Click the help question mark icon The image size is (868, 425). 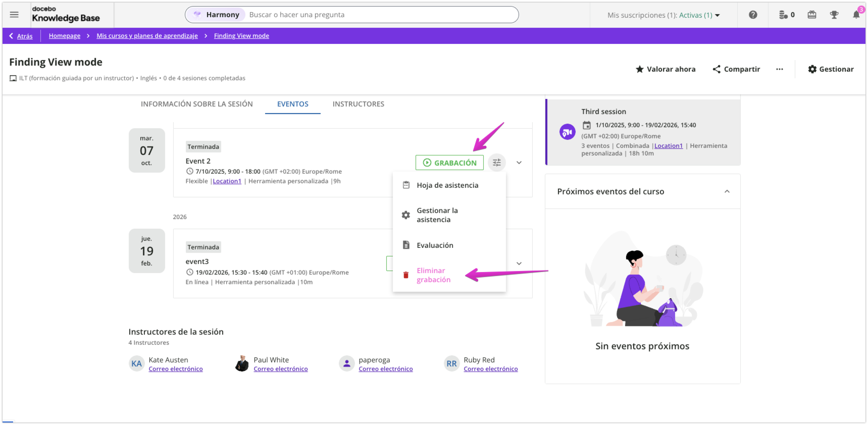[753, 15]
